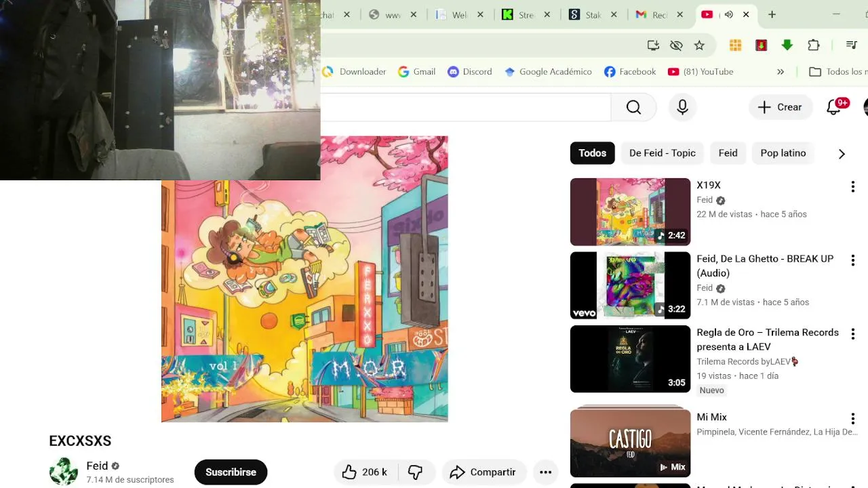Click the album art video player
The image size is (868, 488).
[x=304, y=279]
